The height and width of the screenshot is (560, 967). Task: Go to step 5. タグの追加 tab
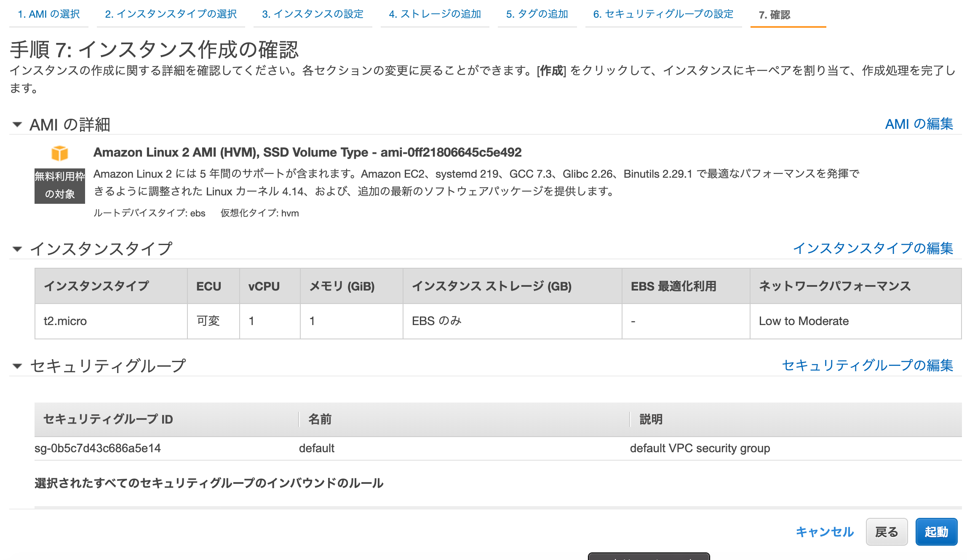click(x=537, y=14)
